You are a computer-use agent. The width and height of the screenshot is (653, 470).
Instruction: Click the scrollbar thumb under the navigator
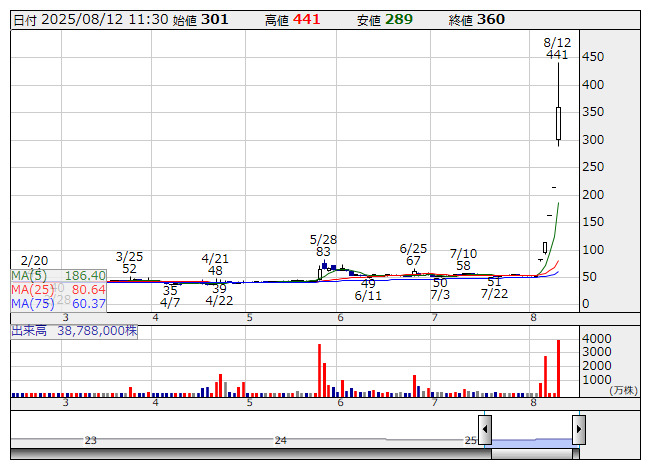[x=531, y=455]
